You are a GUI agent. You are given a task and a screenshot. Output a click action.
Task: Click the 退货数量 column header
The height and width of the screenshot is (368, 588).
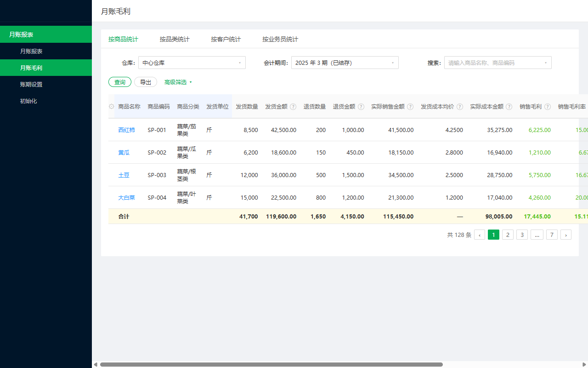[315, 106]
